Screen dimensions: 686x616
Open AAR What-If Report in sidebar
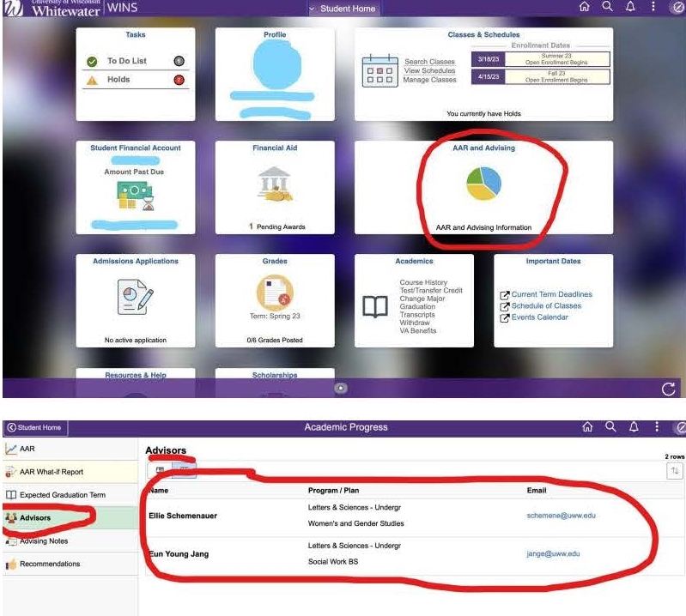70,472
